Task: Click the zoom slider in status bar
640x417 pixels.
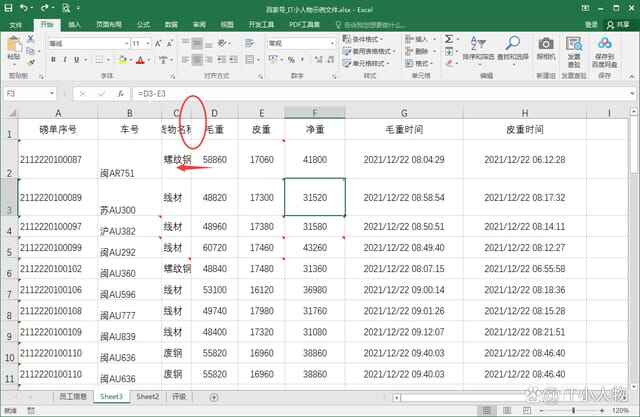Action: click(573, 410)
